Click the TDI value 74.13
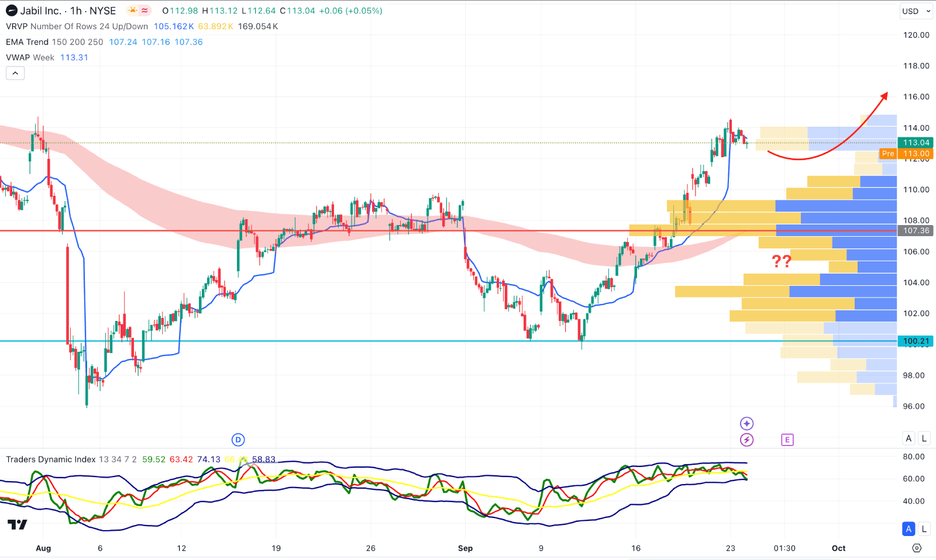The height and width of the screenshot is (560, 936). [x=209, y=459]
